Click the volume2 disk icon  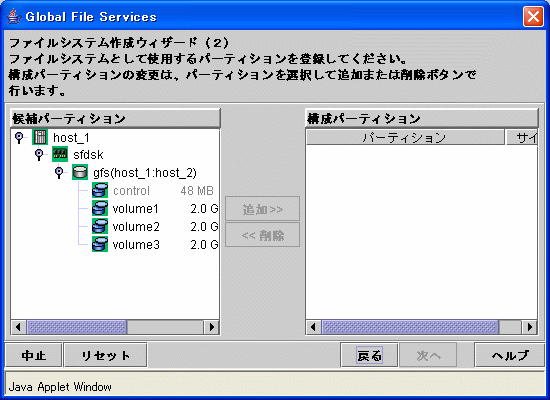pos(100,226)
